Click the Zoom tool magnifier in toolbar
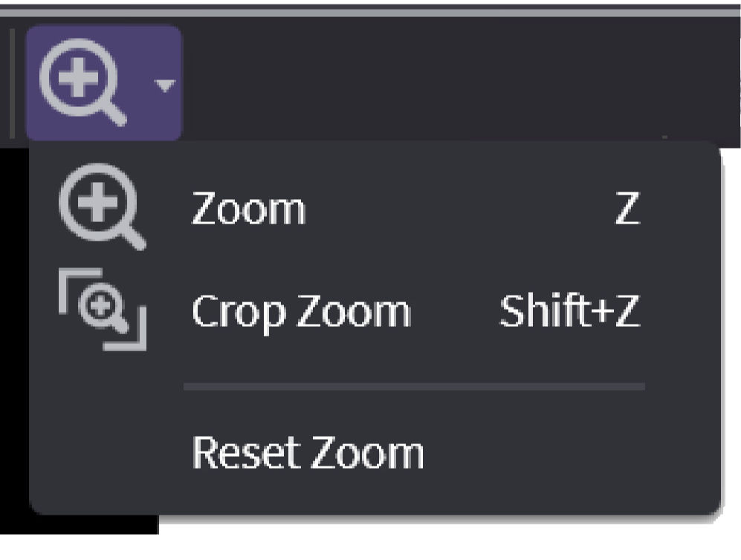 point(83,83)
